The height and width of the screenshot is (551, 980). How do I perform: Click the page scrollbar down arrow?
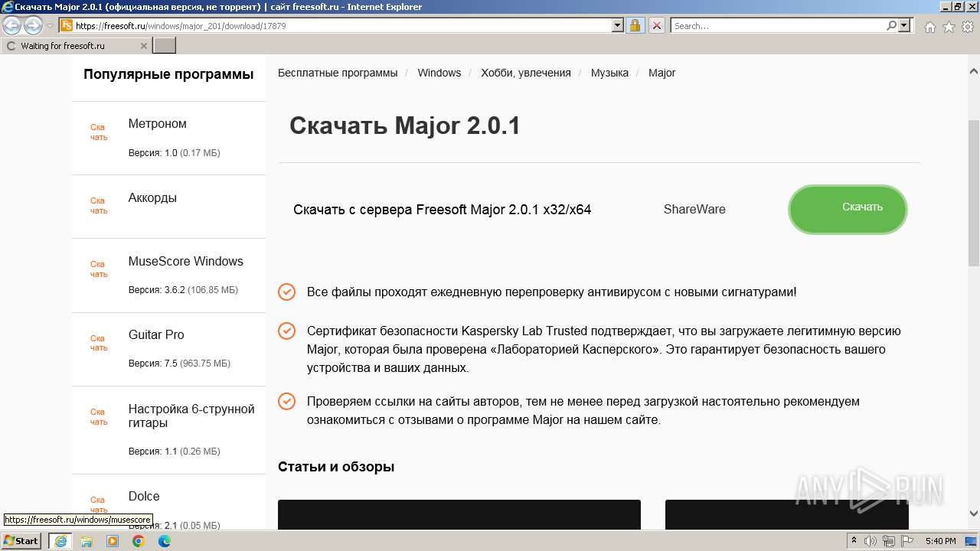[x=974, y=514]
